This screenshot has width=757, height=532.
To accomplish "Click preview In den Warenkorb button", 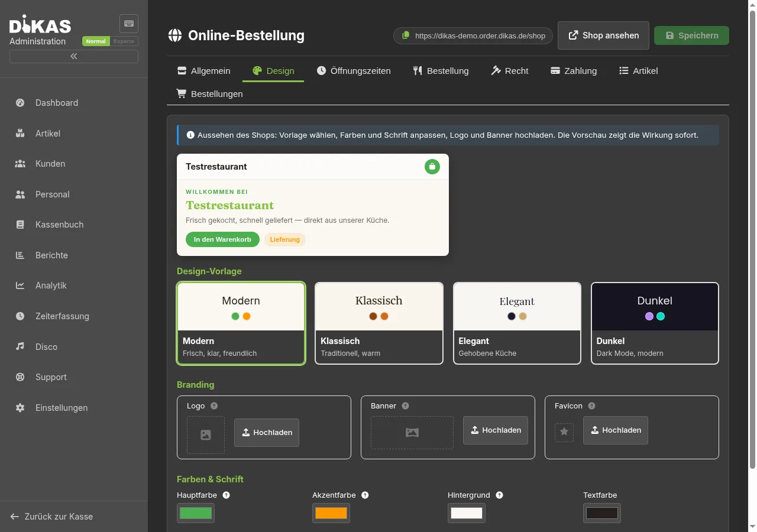I will click(x=222, y=239).
